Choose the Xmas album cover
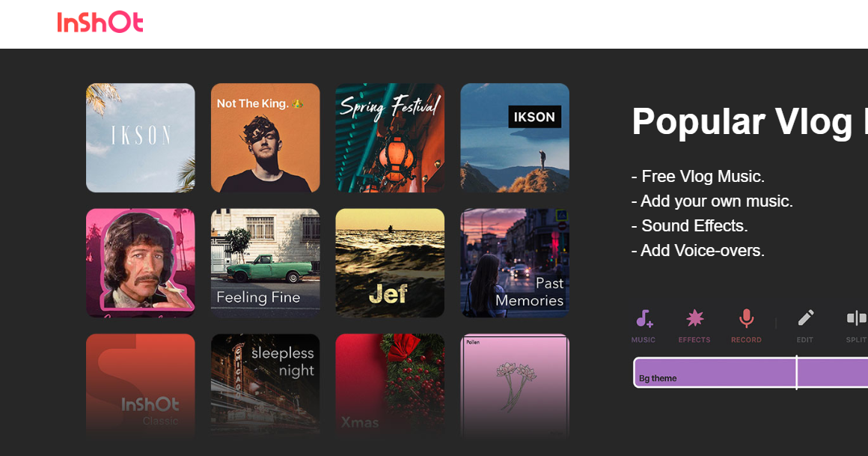The height and width of the screenshot is (456, 868). [391, 385]
